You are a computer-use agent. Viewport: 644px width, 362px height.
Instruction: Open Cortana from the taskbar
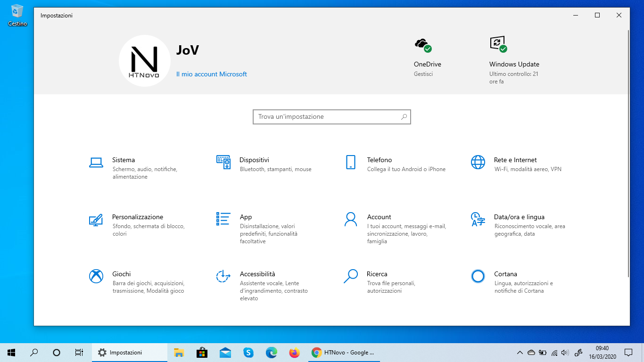57,352
